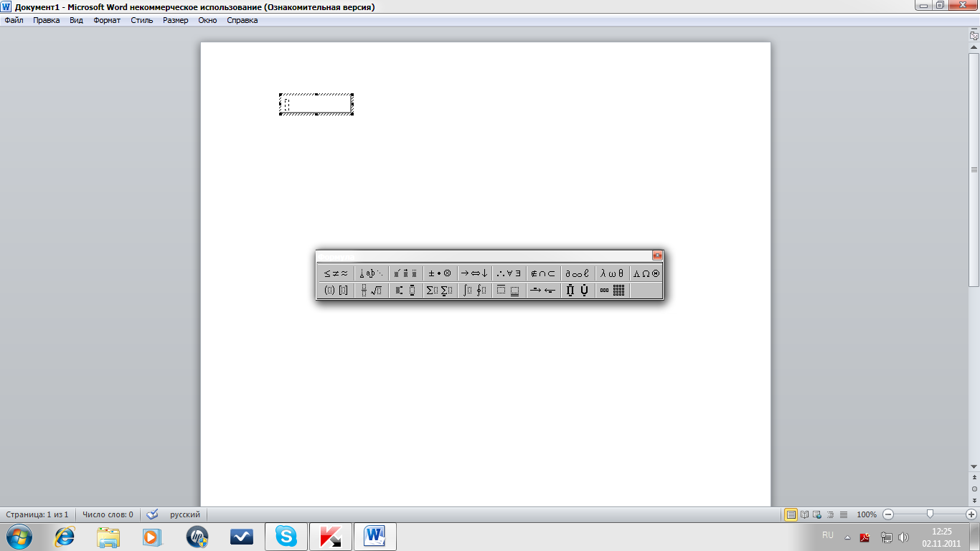Open the underbar and overbar templates palette
The image size is (980, 551).
(509, 291)
